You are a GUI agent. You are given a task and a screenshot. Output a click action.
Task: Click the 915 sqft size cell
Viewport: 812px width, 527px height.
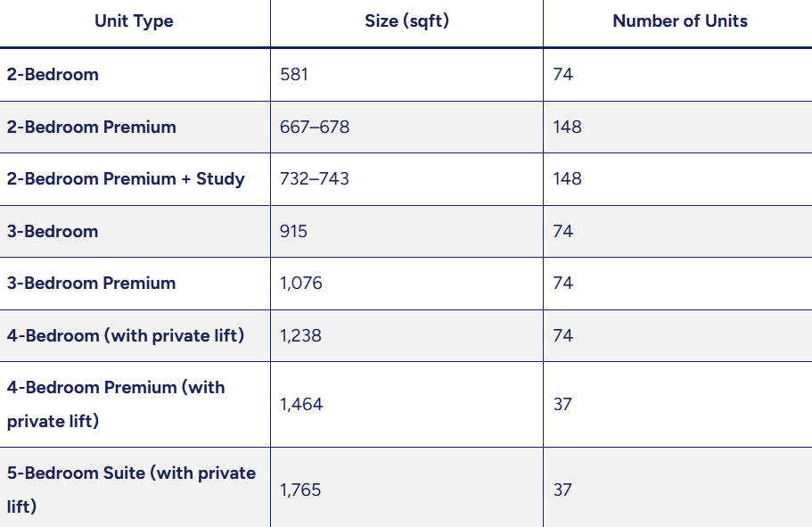coord(294,231)
